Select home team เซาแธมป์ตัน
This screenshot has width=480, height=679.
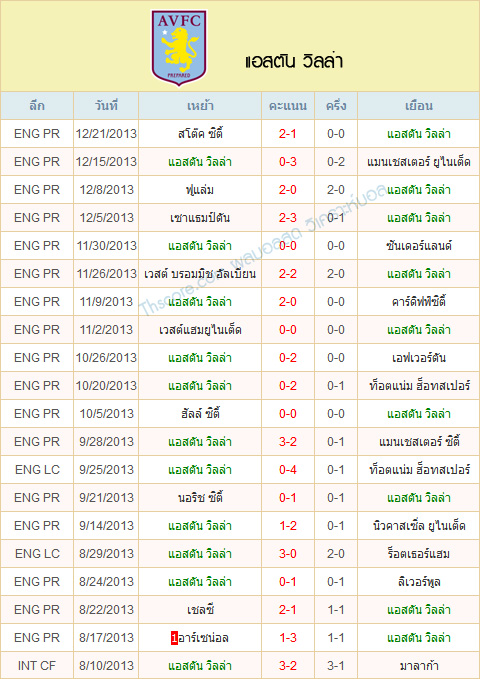(200, 218)
